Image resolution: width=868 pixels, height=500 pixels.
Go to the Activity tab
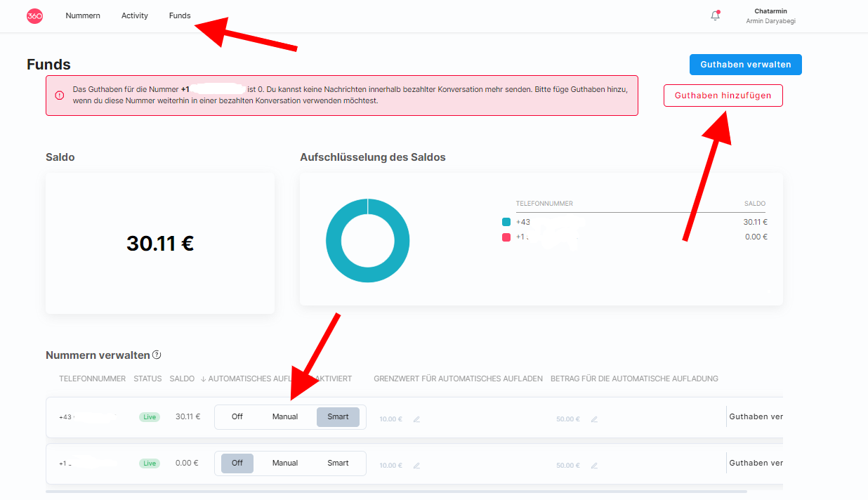(135, 15)
